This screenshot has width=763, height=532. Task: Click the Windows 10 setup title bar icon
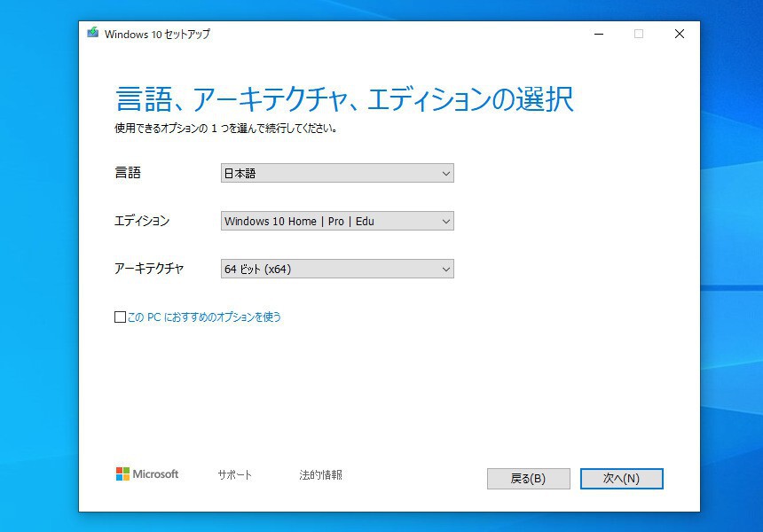93,33
